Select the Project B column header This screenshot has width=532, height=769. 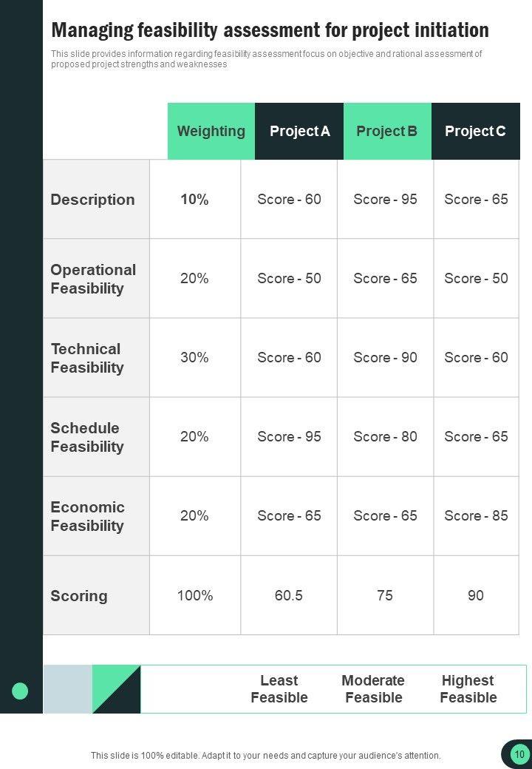point(387,132)
